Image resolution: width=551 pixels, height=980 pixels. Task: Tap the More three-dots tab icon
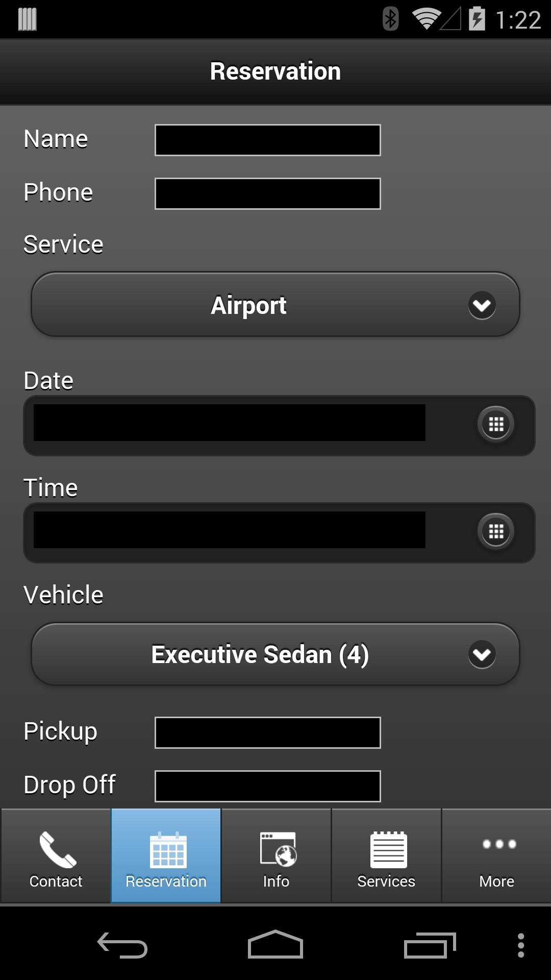click(x=498, y=845)
